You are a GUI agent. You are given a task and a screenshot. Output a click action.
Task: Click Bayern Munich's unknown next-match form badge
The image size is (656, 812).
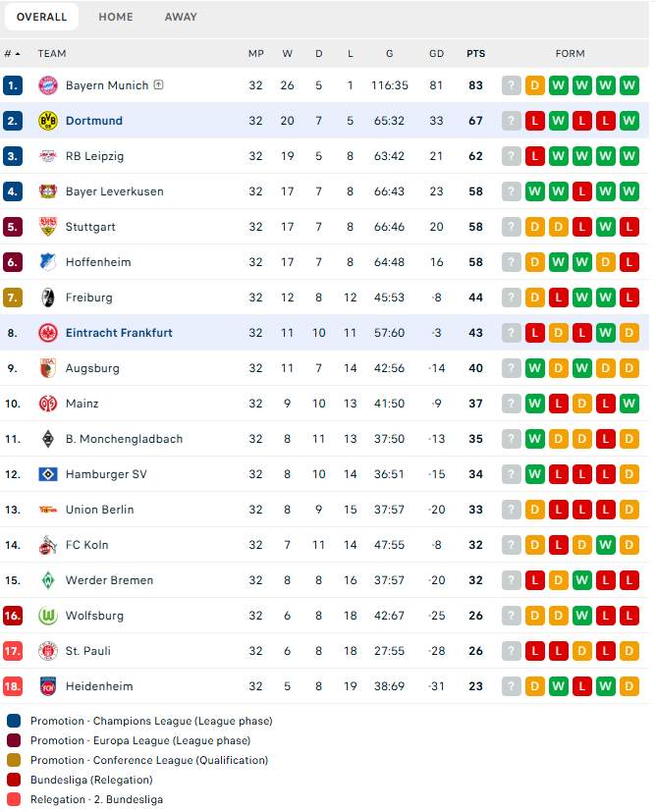(512, 85)
